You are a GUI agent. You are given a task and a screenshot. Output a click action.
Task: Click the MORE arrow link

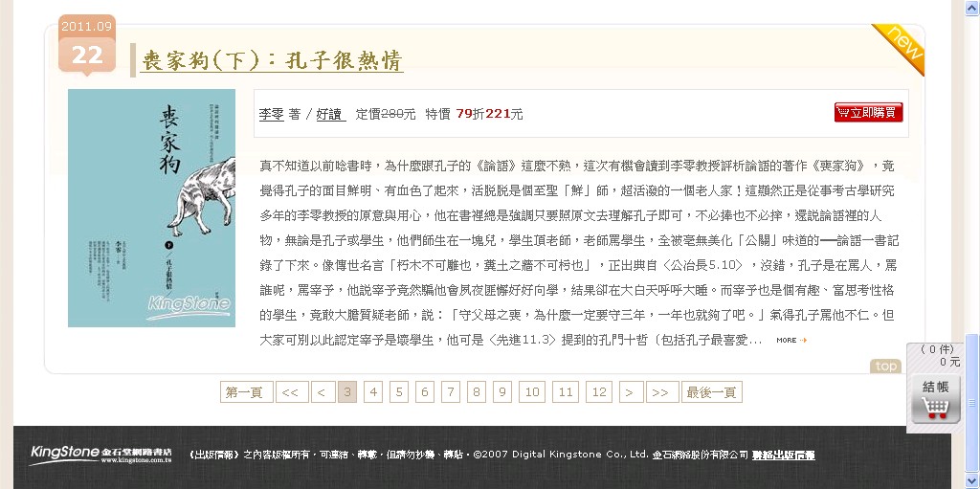tap(791, 340)
